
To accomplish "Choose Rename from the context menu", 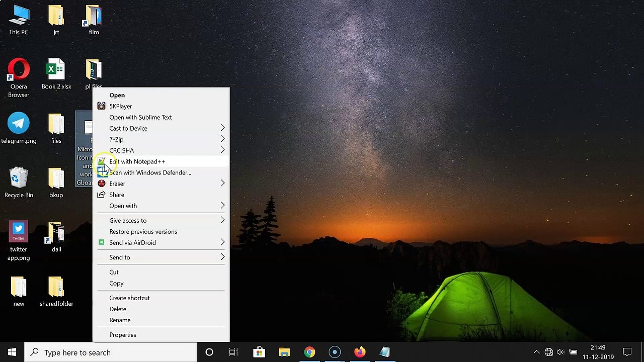I will [x=161, y=320].
